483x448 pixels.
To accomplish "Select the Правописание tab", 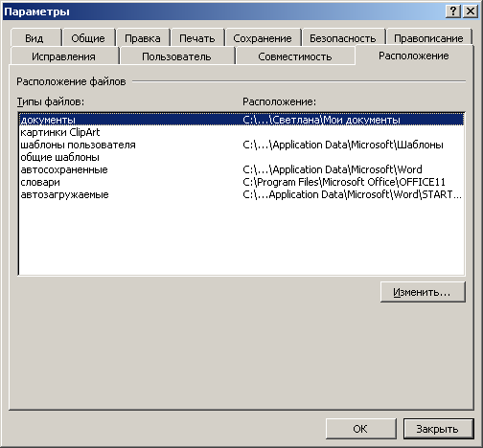I will [x=428, y=37].
